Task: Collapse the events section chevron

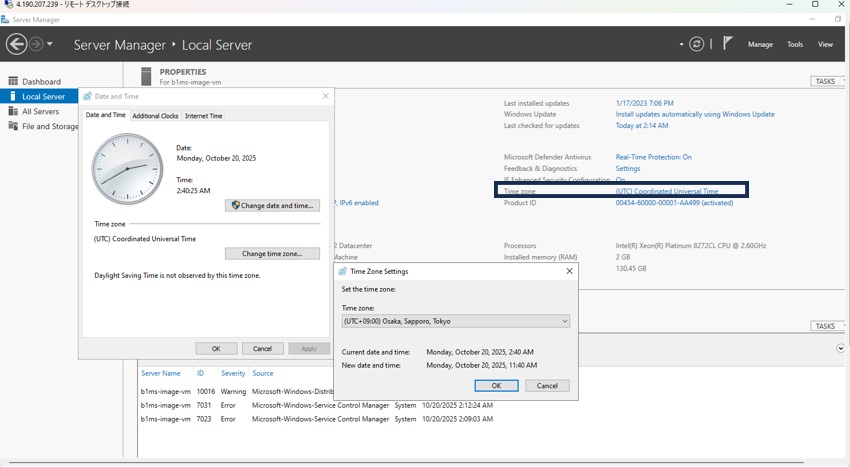Action: pyautogui.click(x=840, y=349)
